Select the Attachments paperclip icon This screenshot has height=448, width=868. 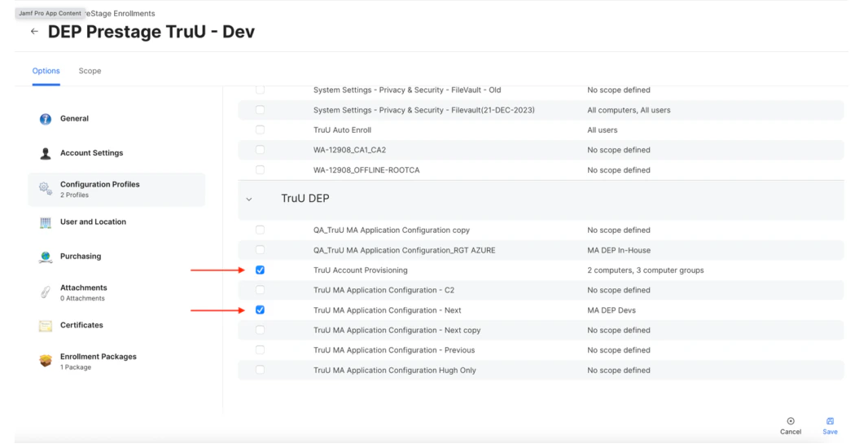46,292
